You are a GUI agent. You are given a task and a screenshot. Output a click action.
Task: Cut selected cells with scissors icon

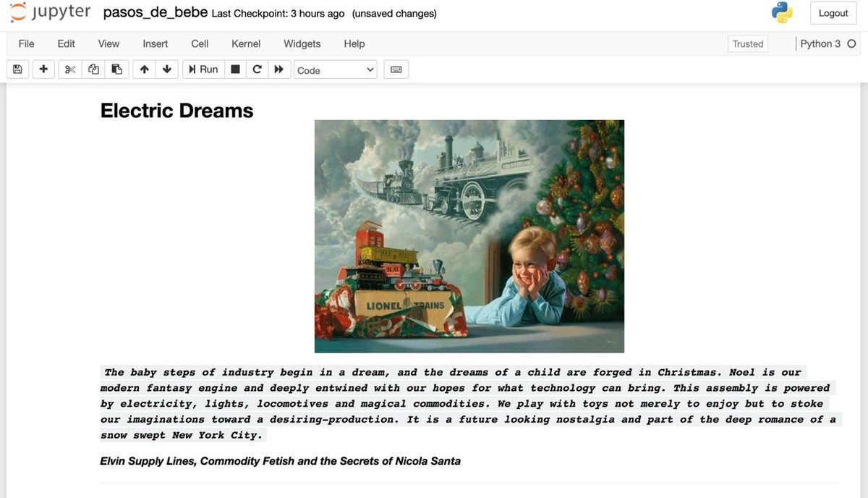69,69
